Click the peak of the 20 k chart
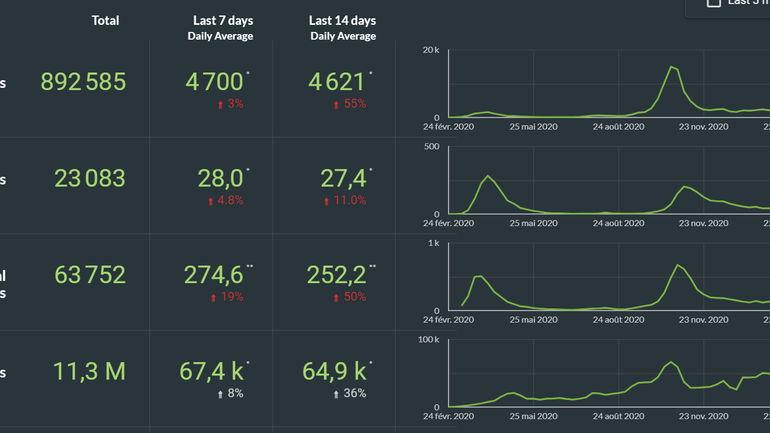 [672, 67]
